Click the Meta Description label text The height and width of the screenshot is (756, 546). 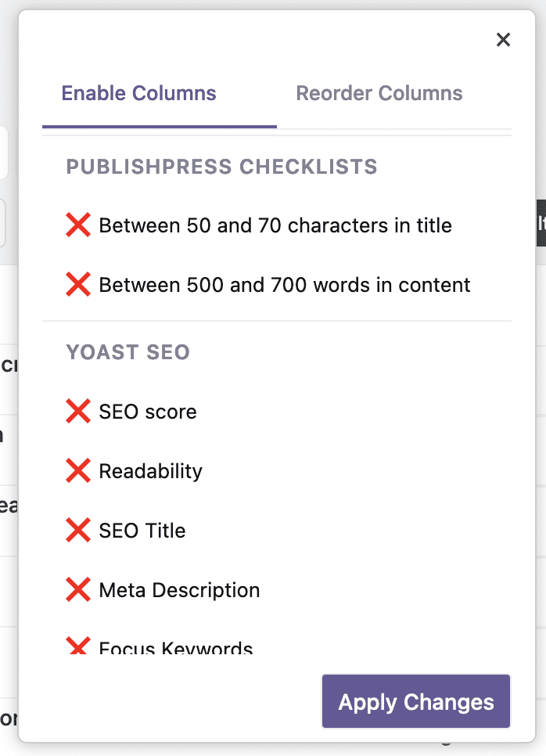point(179,589)
